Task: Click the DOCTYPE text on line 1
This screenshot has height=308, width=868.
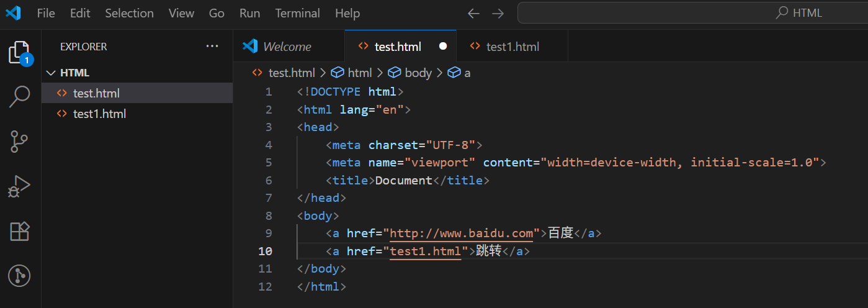Action: [336, 92]
